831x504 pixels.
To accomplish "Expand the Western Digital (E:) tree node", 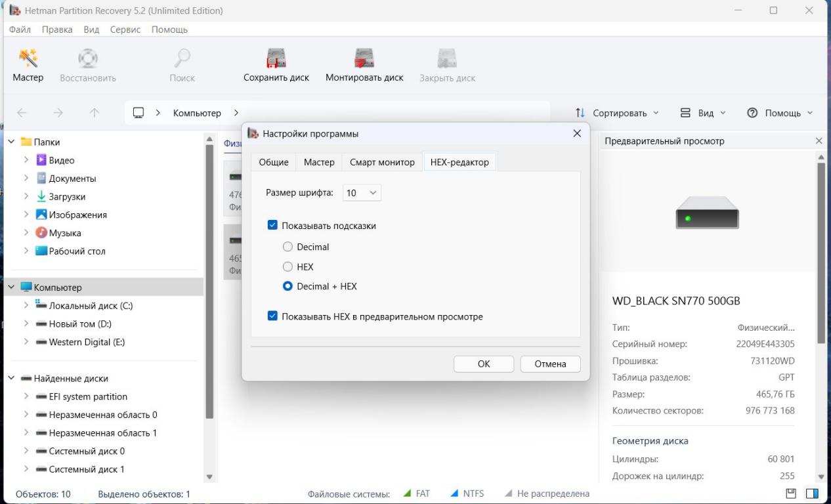I will coord(26,342).
